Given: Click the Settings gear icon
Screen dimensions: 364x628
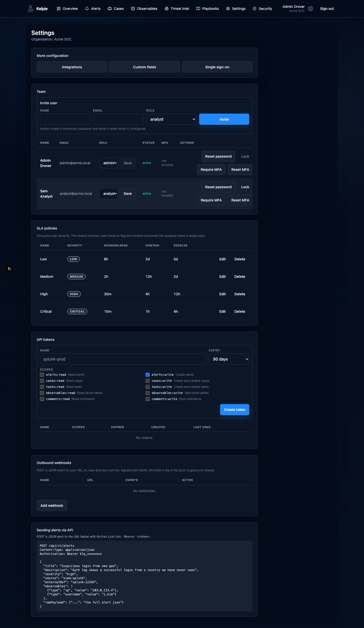Looking at the screenshot, I should click(x=228, y=9).
